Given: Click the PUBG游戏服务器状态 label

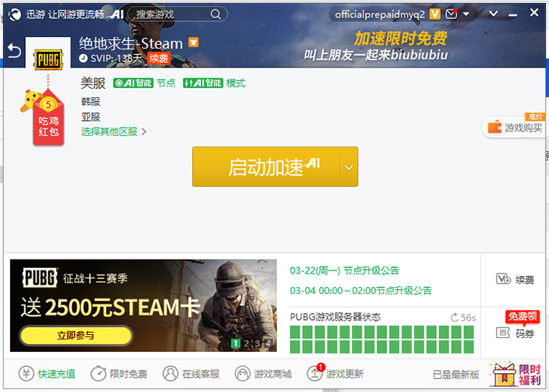Looking at the screenshot, I should tap(336, 317).
